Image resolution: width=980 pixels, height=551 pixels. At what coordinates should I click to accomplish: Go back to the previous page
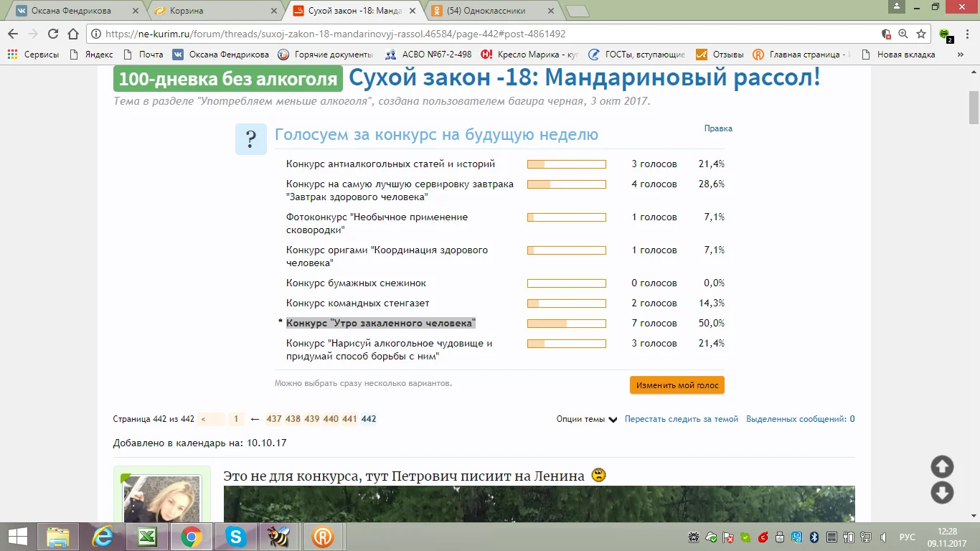point(13,34)
